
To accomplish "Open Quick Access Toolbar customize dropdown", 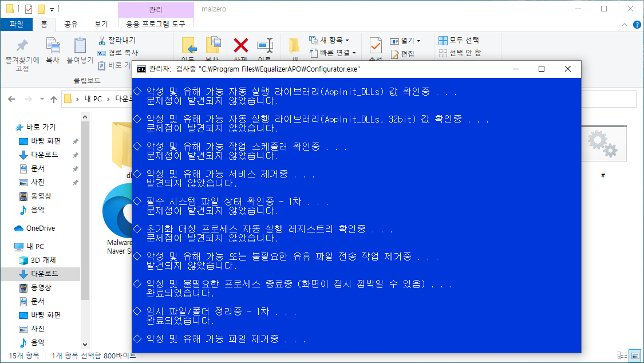I will pyautogui.click(x=52, y=9).
